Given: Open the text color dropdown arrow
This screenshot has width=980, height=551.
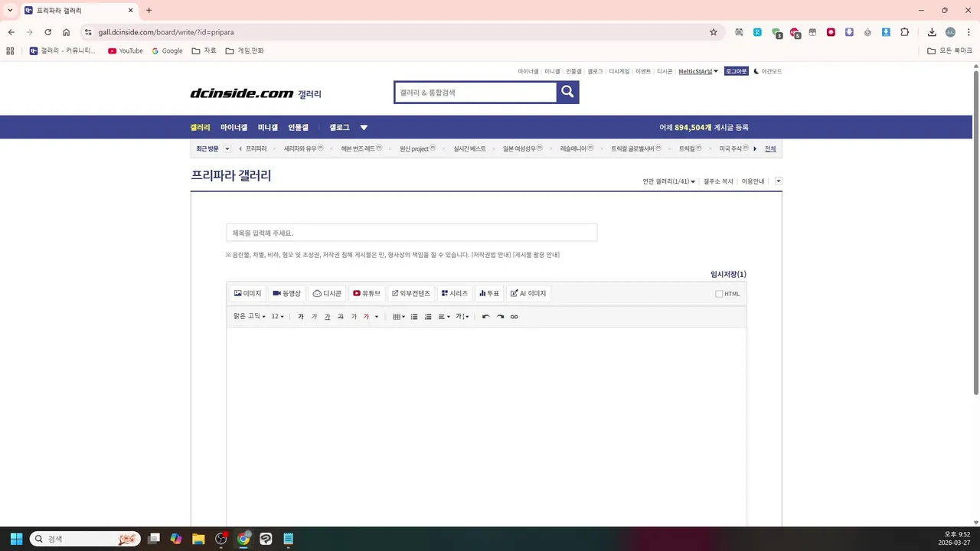Looking at the screenshot, I should 377,317.
